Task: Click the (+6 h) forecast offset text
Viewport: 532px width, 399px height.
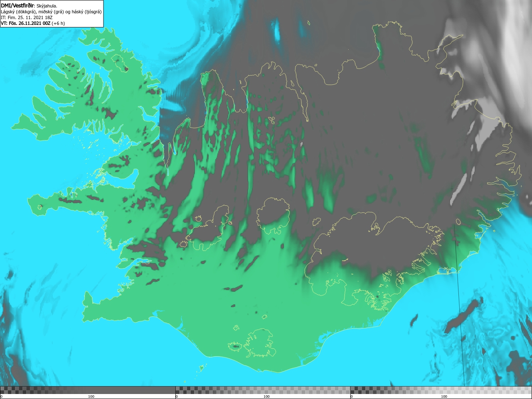Action: pyautogui.click(x=58, y=23)
